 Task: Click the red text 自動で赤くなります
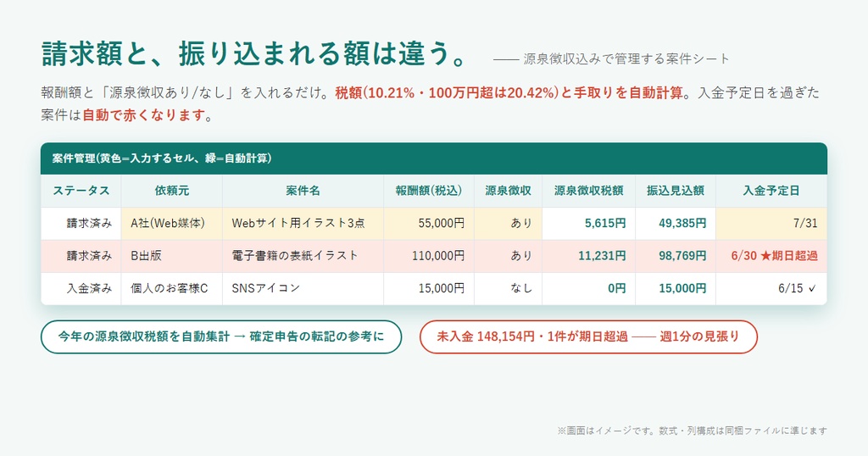coord(144,115)
